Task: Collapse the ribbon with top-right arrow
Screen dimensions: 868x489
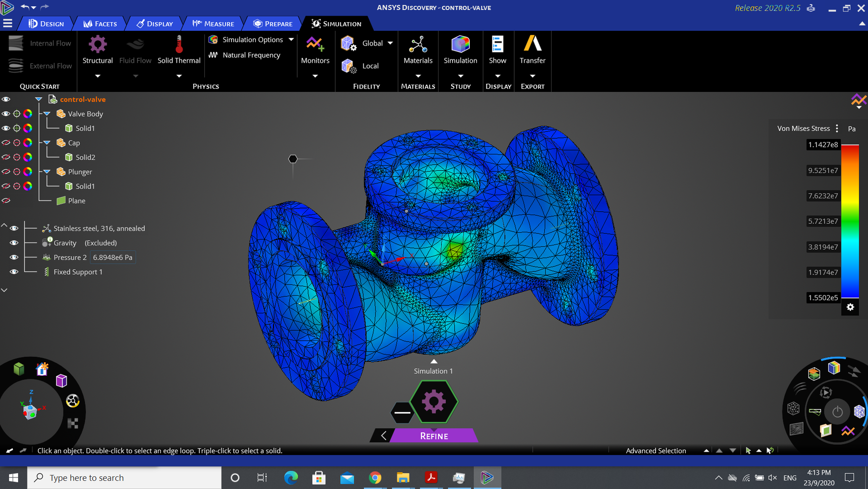Action: [x=861, y=24]
